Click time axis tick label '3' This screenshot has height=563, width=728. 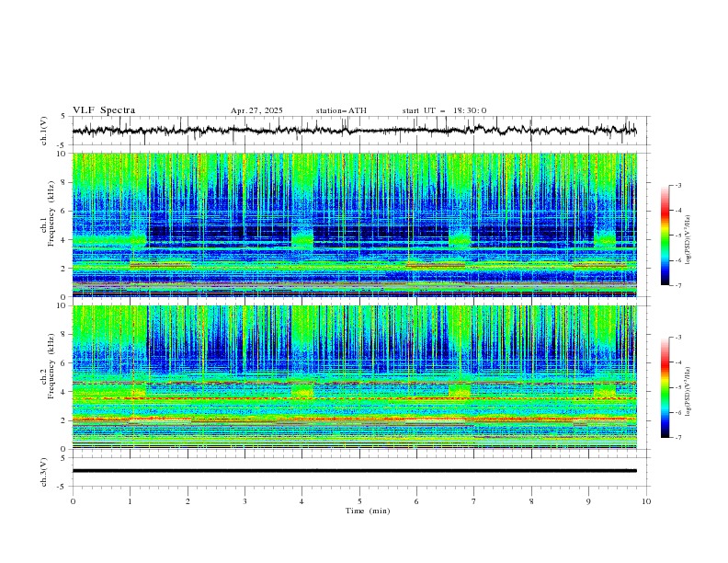[x=245, y=501]
